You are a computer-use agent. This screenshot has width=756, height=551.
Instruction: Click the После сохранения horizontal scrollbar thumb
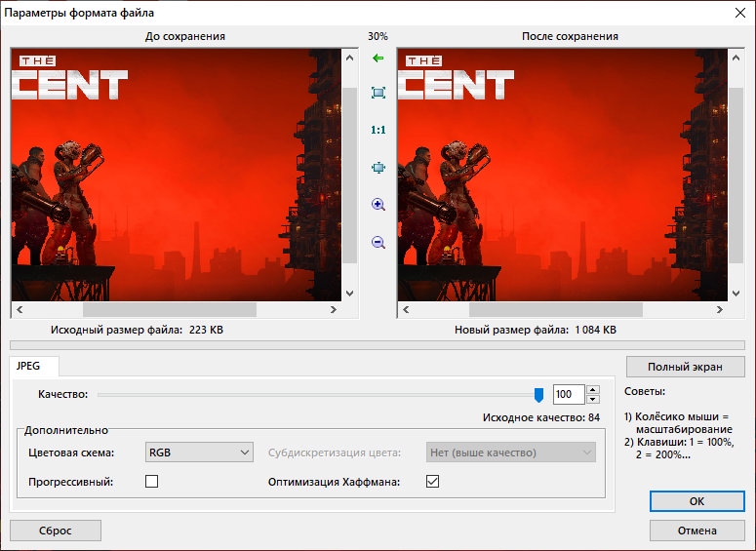click(x=556, y=309)
